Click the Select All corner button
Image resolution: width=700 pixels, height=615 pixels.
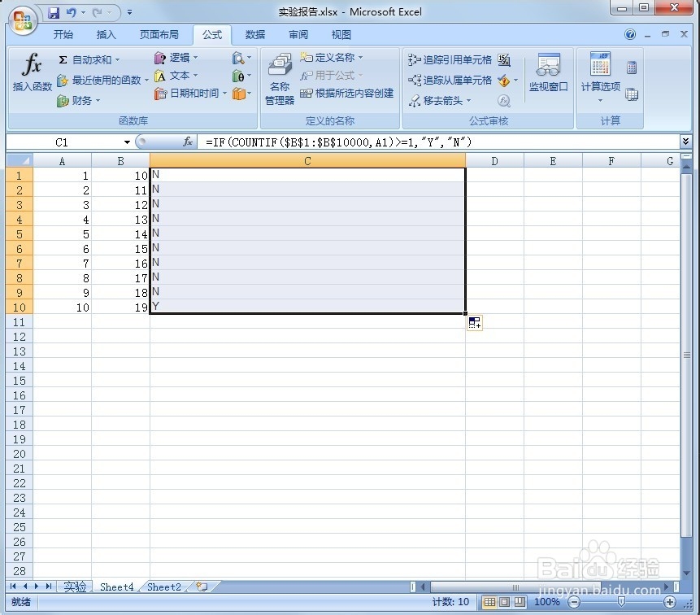20,160
